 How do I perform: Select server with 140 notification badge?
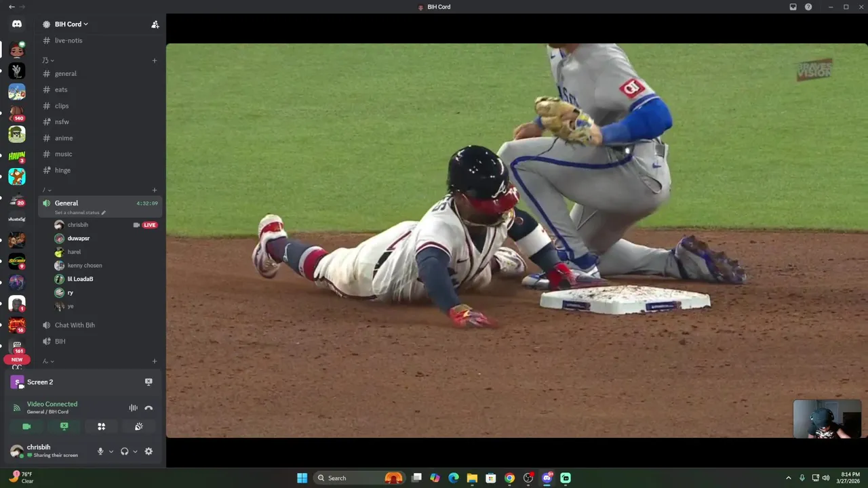pyautogui.click(x=17, y=113)
